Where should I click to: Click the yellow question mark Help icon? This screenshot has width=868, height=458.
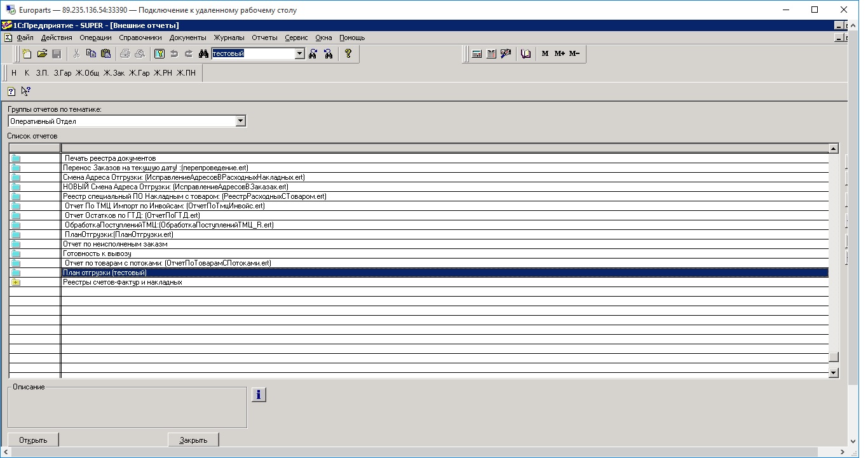(x=348, y=54)
